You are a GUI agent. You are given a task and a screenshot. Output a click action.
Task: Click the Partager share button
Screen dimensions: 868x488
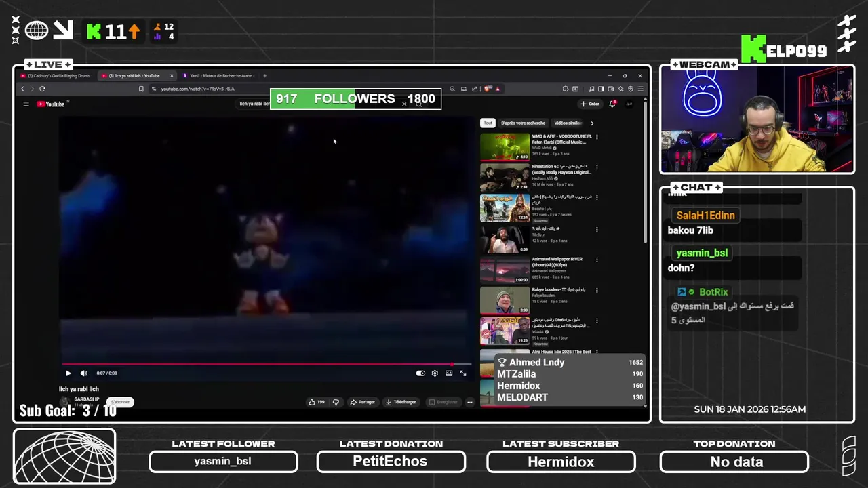[362, 402]
